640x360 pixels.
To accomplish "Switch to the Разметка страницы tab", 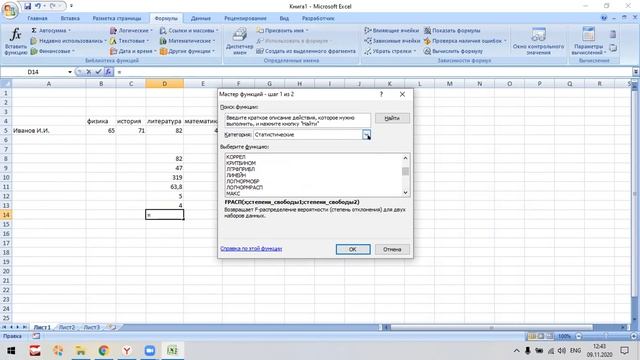I will 117,18.
